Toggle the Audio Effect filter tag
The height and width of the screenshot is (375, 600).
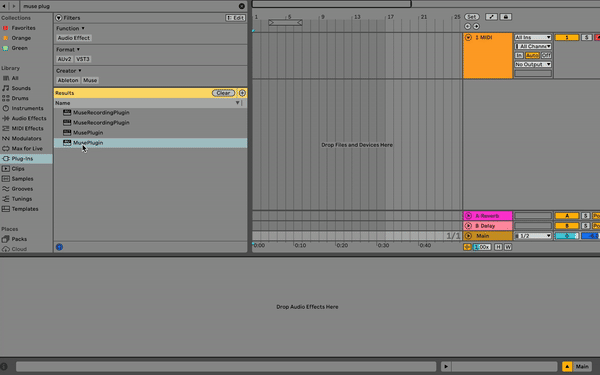tap(74, 38)
